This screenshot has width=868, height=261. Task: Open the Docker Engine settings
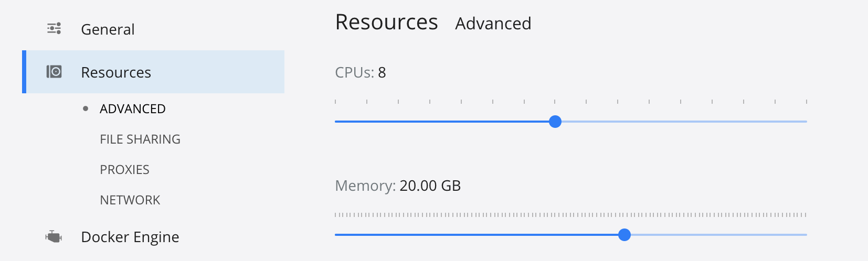pos(130,237)
